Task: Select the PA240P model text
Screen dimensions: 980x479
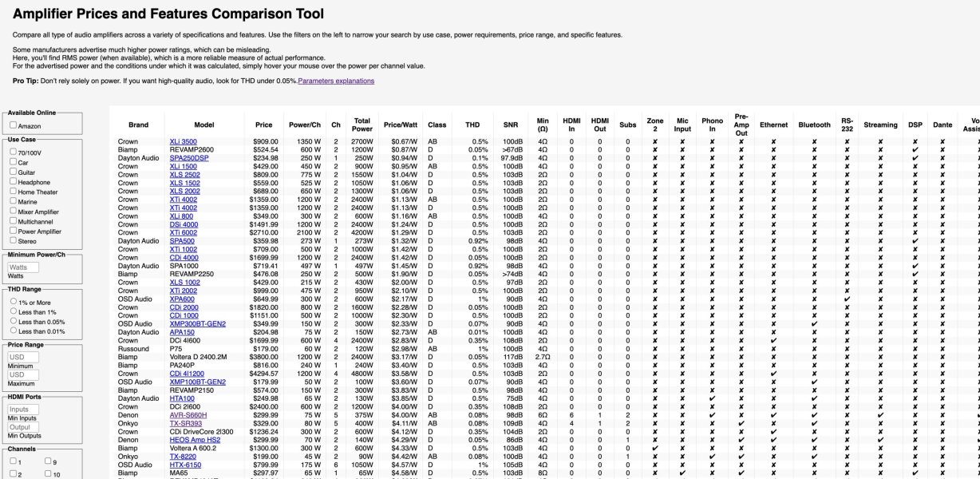Action: tap(183, 365)
